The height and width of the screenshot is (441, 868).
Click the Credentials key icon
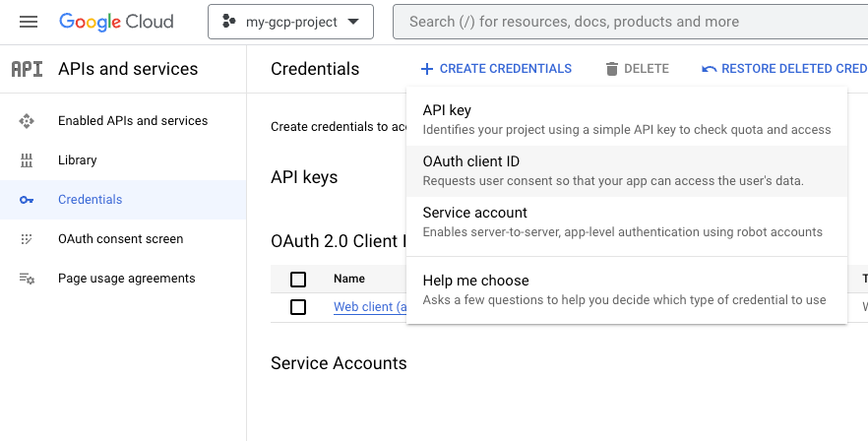pos(27,200)
